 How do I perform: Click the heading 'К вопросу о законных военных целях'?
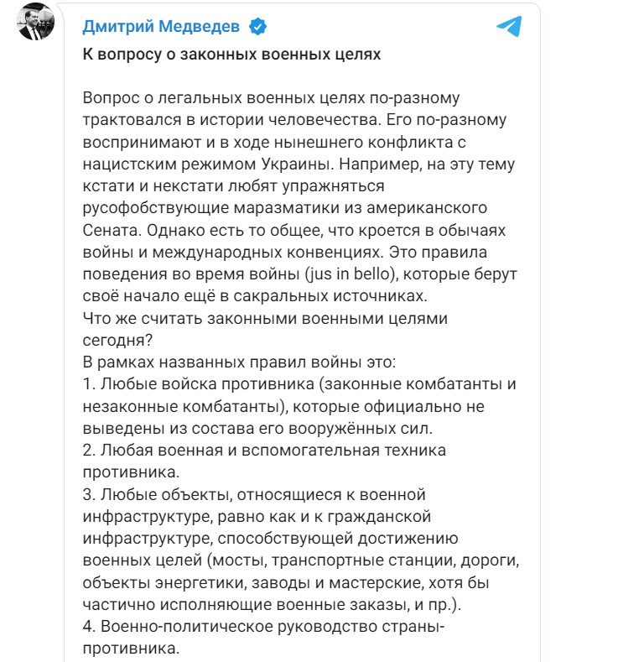[232, 55]
